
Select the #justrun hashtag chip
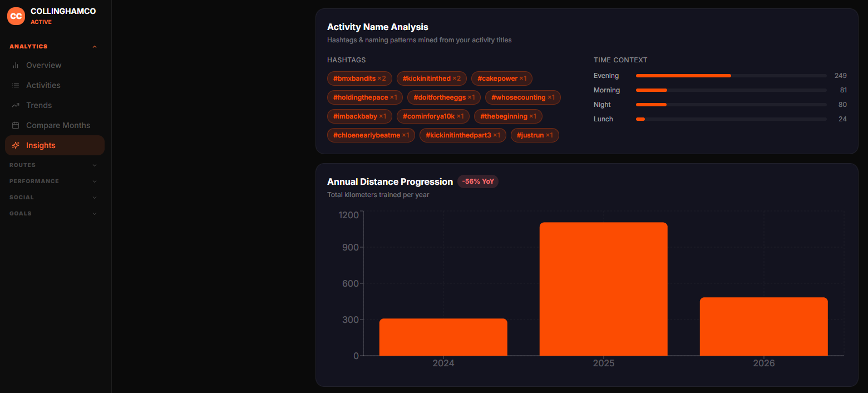(535, 135)
